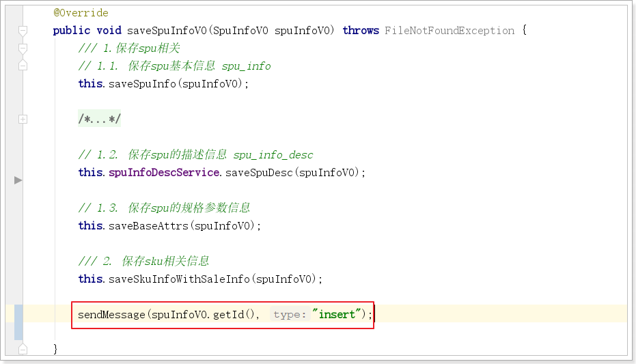
Task: Click fold end marker at closing brace
Action: point(23,349)
